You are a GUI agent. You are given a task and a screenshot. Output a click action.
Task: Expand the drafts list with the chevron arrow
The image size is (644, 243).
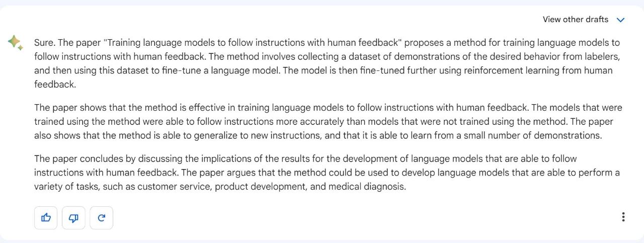click(620, 20)
